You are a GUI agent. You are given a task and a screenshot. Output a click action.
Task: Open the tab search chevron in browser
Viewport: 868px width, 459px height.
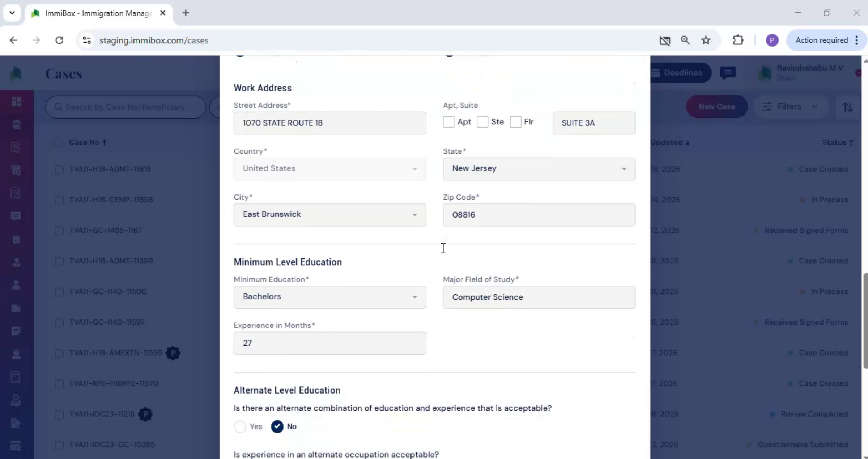pos(12,13)
